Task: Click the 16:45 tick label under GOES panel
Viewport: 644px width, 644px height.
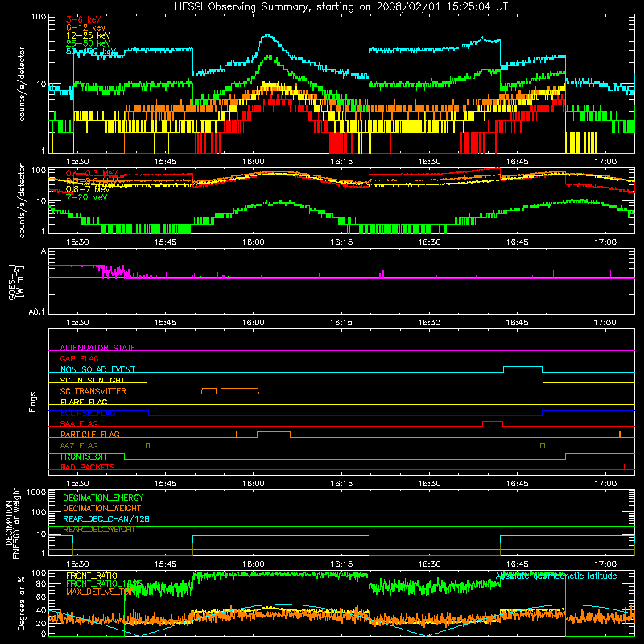Action: click(517, 323)
